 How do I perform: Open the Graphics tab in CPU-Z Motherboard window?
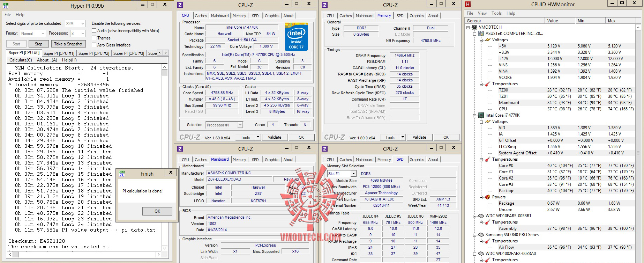(x=272, y=160)
